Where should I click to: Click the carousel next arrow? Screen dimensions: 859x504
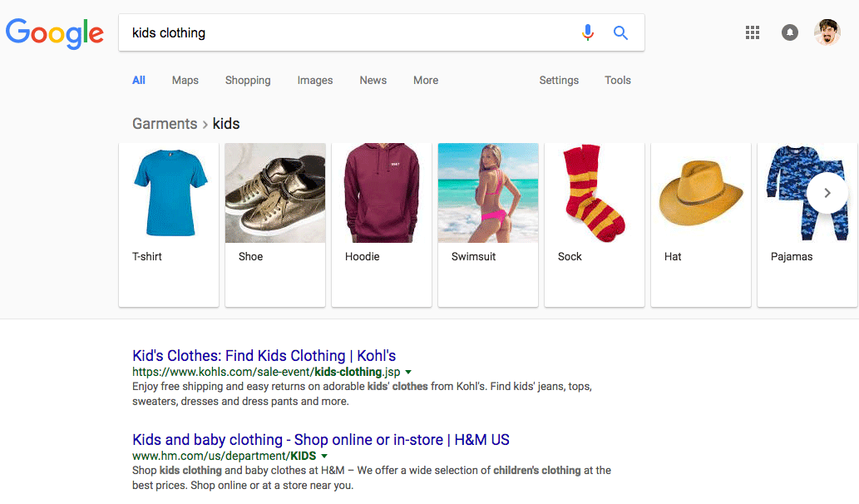coord(827,193)
